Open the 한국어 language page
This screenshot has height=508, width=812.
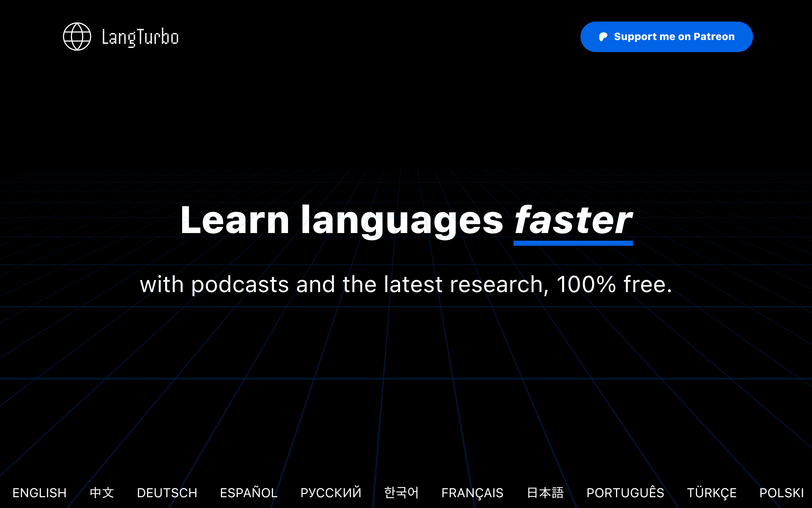click(401, 493)
